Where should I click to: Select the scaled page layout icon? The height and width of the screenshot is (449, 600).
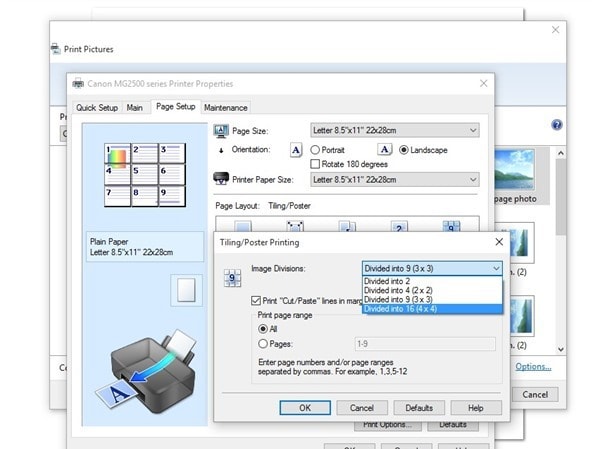click(x=347, y=226)
